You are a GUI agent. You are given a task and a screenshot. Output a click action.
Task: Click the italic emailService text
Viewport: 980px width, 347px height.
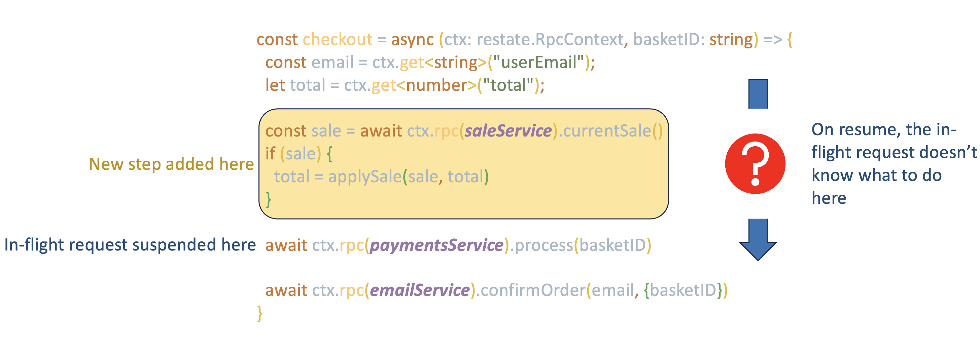(x=420, y=291)
